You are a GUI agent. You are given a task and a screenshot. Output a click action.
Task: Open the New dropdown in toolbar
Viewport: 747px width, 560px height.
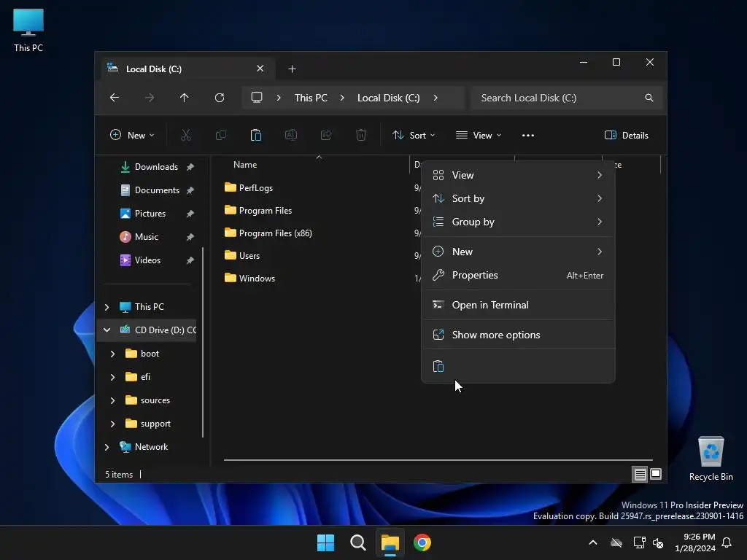tap(132, 135)
